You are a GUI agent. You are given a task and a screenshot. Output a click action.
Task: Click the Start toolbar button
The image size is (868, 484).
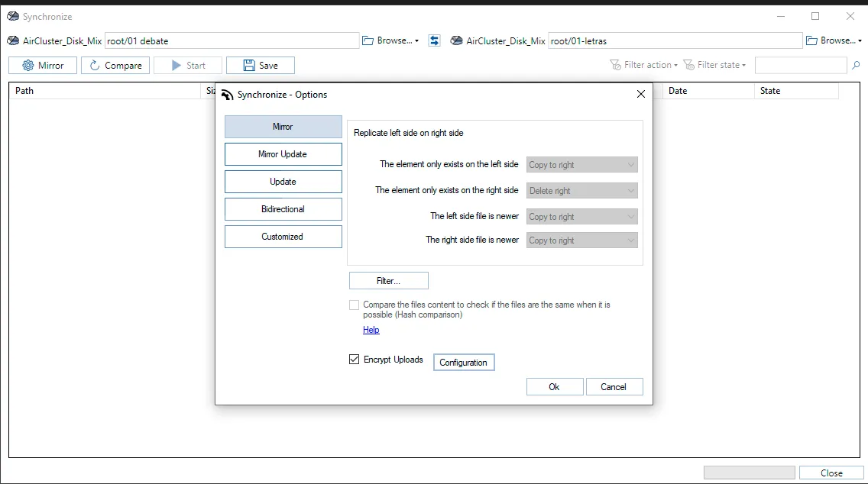188,65
